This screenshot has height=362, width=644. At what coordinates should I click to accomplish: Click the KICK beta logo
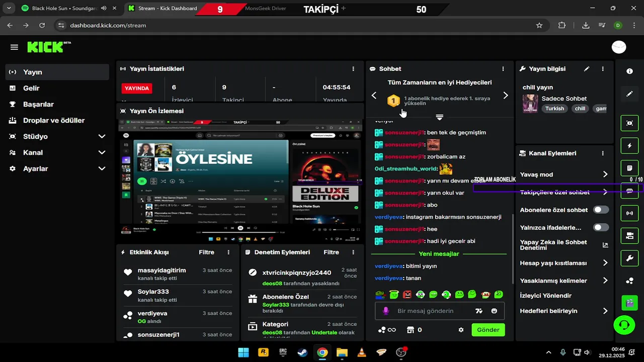click(49, 47)
